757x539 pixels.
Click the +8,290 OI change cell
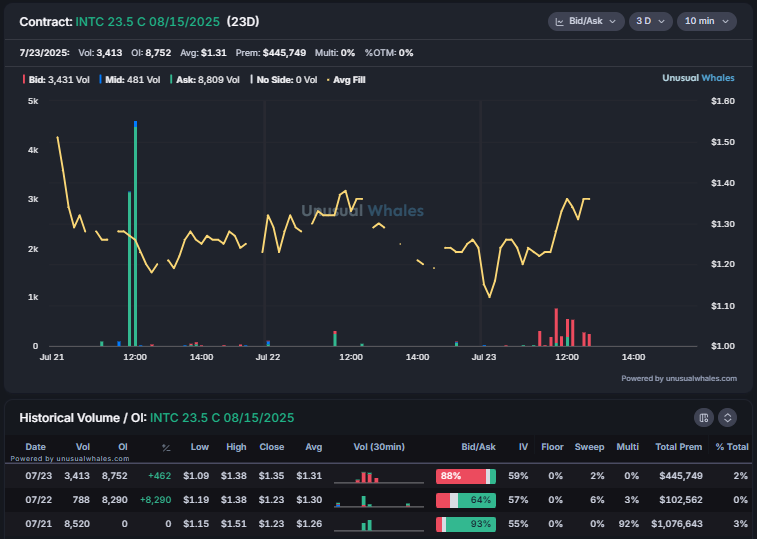(x=155, y=500)
